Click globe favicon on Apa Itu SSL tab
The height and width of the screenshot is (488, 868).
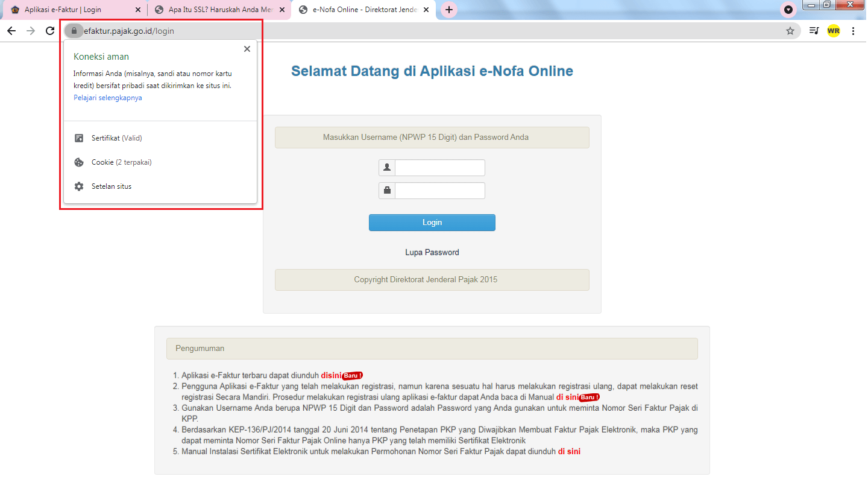[x=159, y=10]
